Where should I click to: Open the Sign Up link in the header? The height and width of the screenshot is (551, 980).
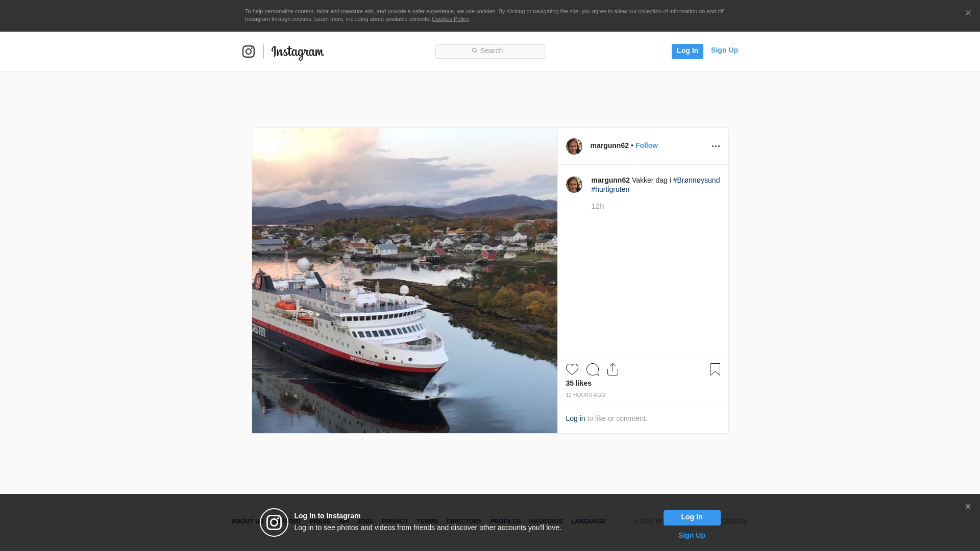pyautogui.click(x=724, y=50)
